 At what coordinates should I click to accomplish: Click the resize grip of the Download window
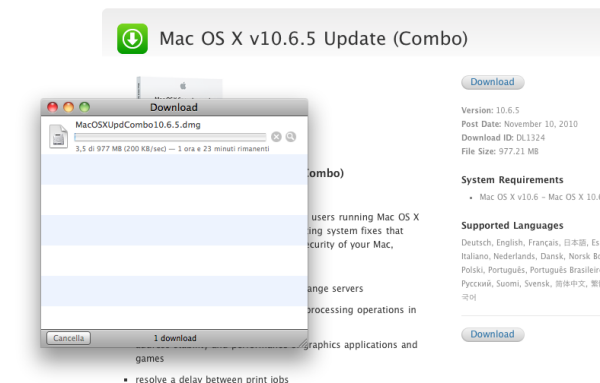pos(303,342)
